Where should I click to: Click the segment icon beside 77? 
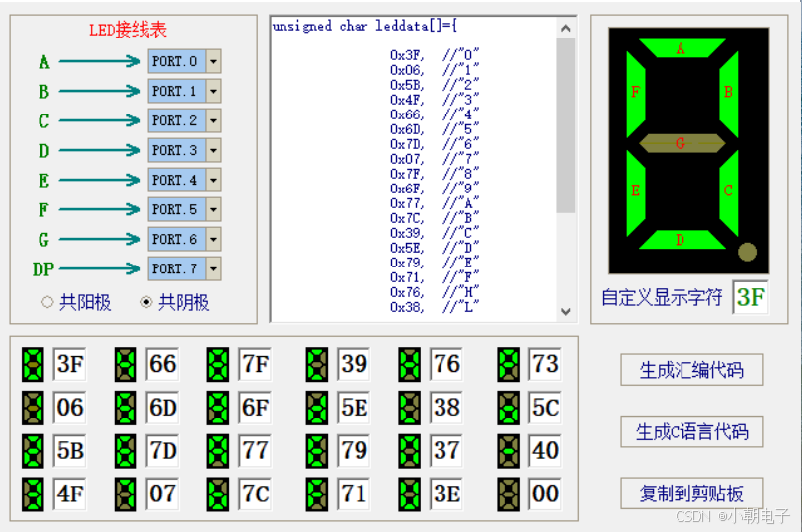click(x=218, y=451)
